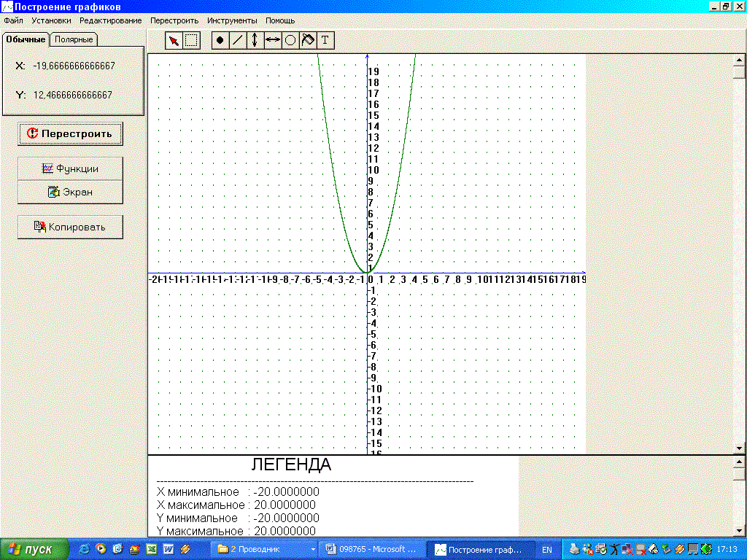Open the Редактирование menu
Viewport: 747px width, 560px height.
111,20
